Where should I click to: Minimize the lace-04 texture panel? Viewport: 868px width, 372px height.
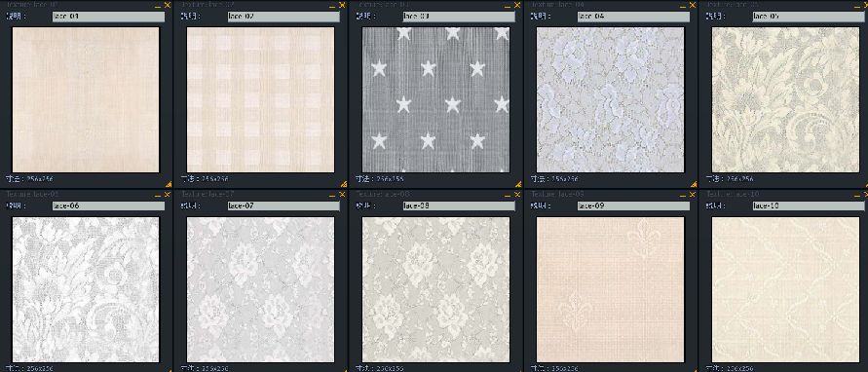683,6
